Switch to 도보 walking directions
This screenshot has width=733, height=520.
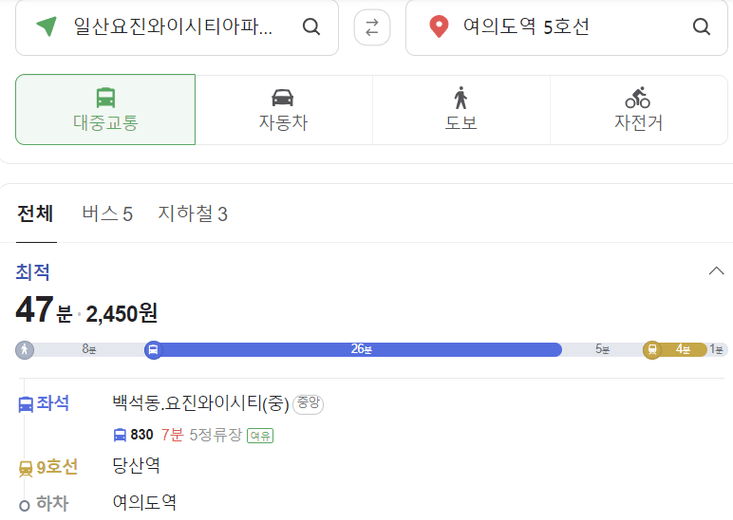461,110
